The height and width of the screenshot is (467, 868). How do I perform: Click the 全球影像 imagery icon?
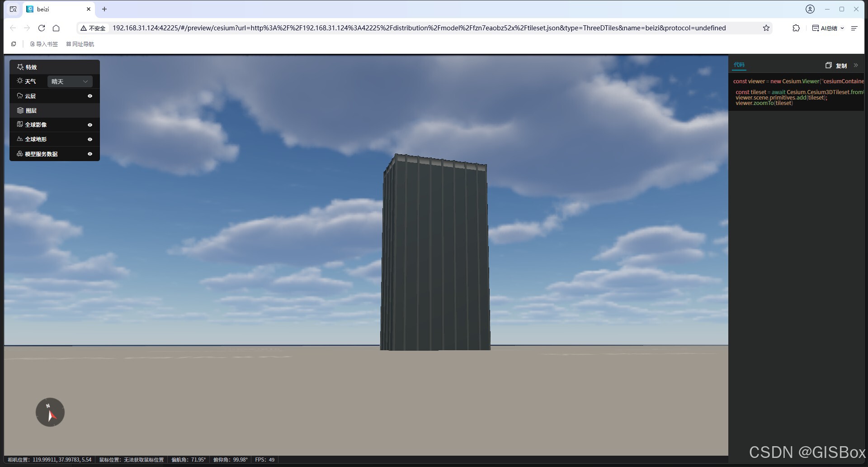[x=20, y=124]
